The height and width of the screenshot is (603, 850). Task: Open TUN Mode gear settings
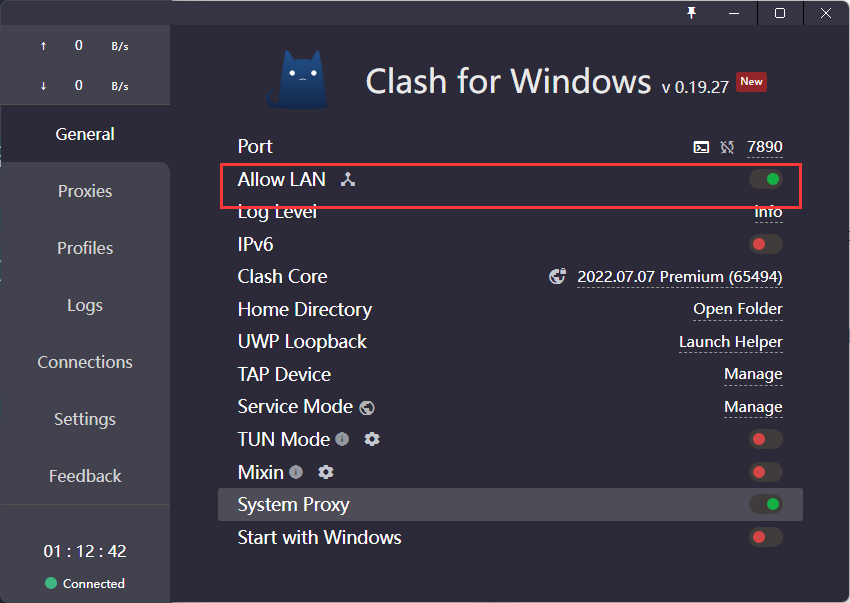point(372,439)
